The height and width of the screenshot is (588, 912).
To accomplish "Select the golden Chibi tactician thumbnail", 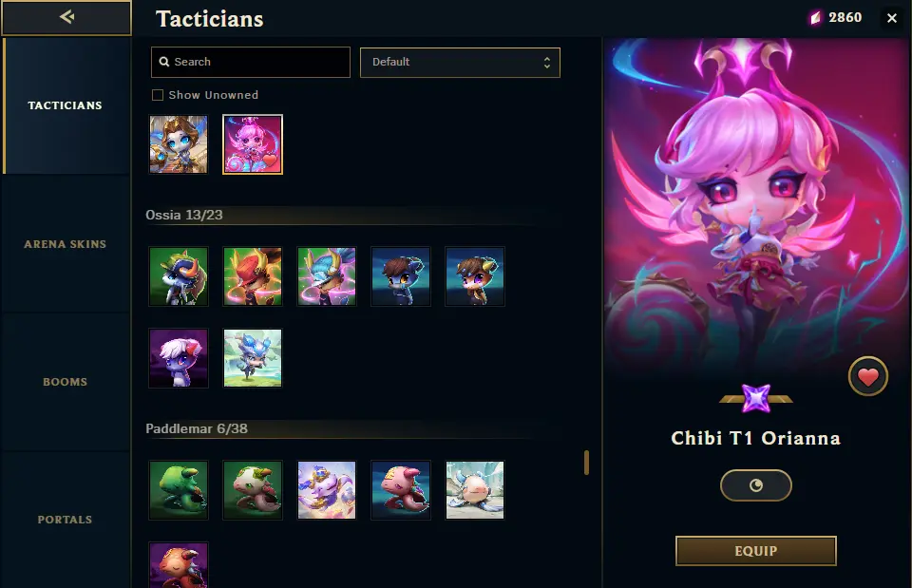I will [x=179, y=144].
